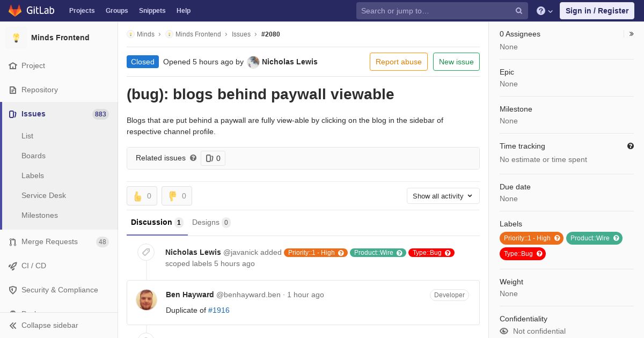Click the Related issues help icon
This screenshot has height=338, width=644.
pos(193,158)
